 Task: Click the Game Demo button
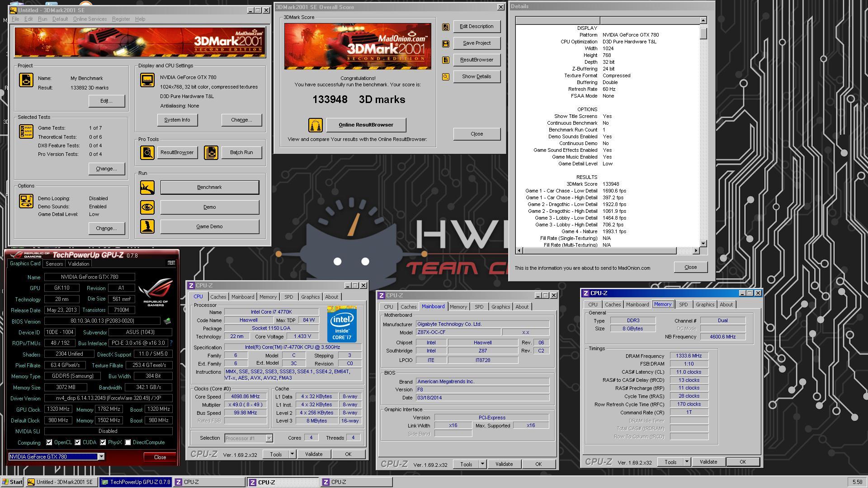[x=210, y=226]
